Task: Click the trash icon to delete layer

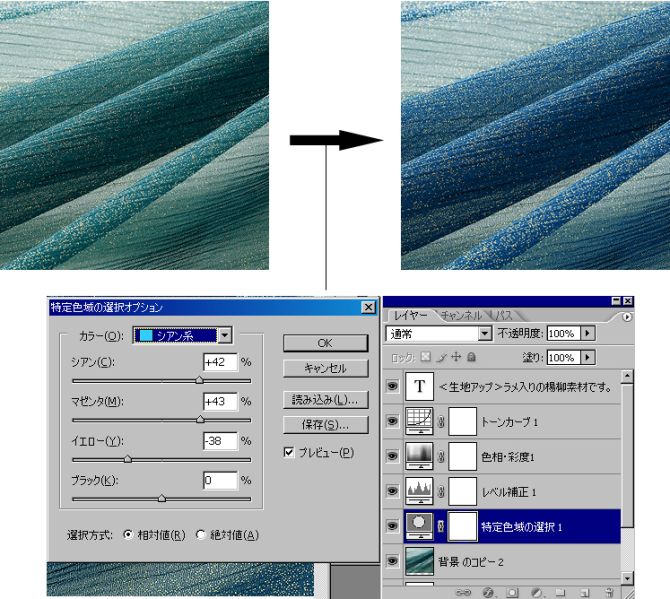Action: click(x=609, y=593)
